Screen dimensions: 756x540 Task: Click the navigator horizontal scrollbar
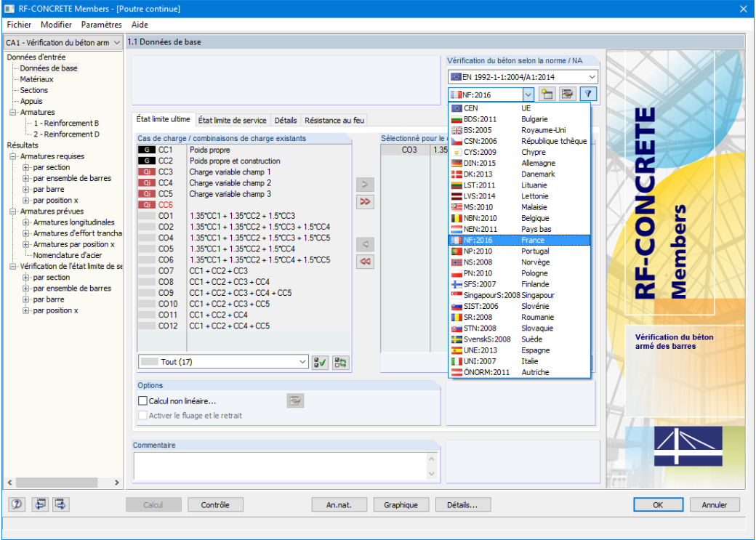click(63, 482)
